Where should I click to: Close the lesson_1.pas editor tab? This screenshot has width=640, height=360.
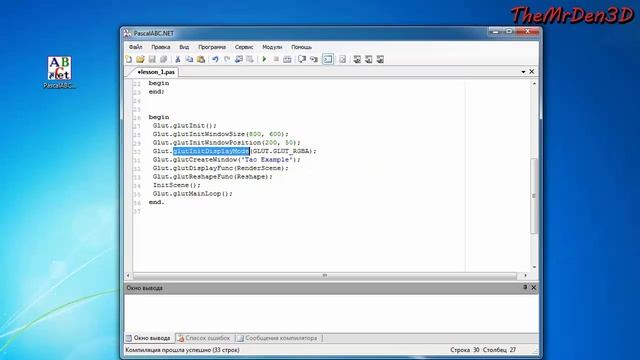click(x=531, y=71)
